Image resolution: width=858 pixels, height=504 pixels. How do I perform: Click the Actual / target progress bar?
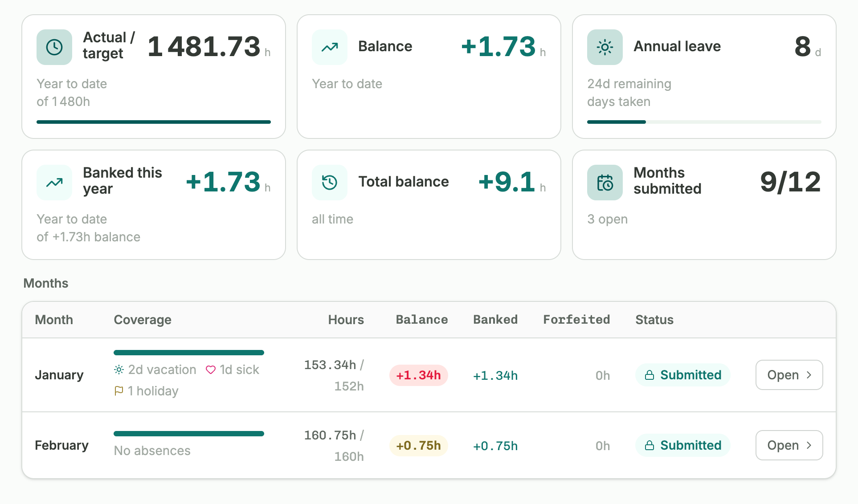click(x=153, y=122)
